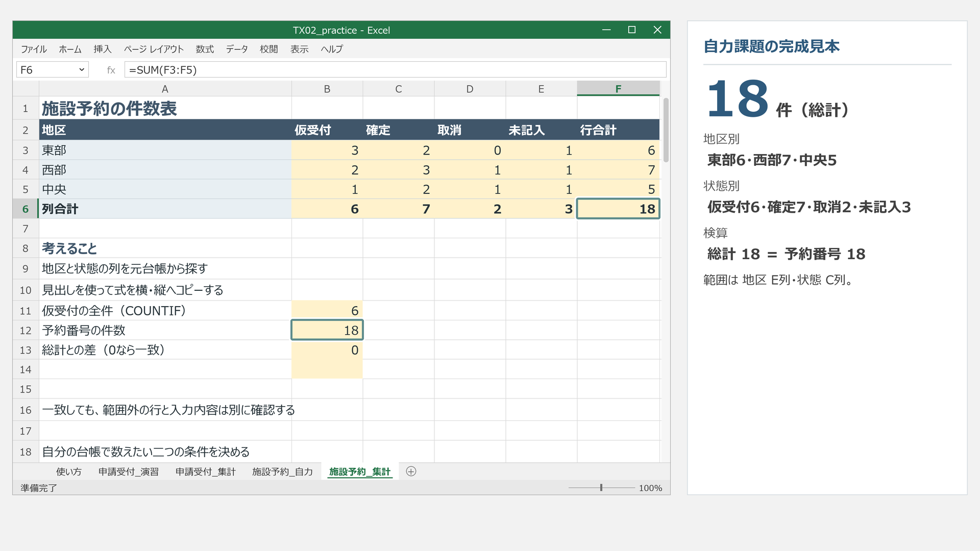Open the ページ レイアウト tab
980x551 pixels.
click(154, 49)
